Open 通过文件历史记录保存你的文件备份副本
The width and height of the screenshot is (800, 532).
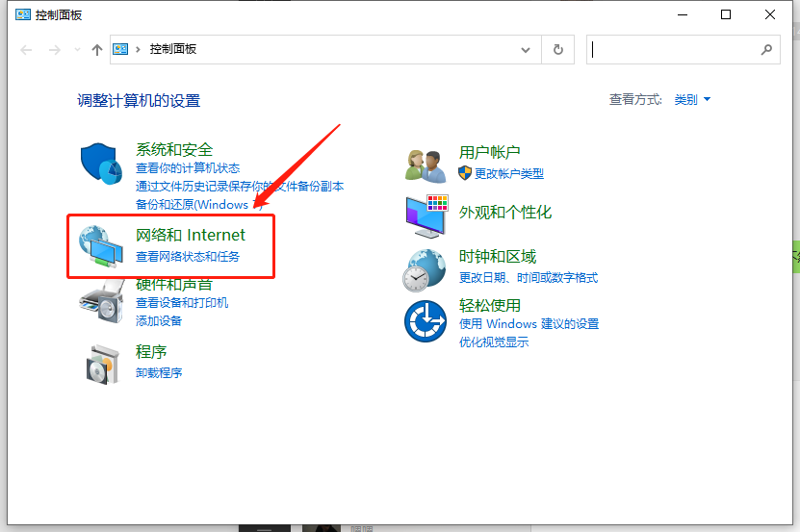(x=240, y=187)
